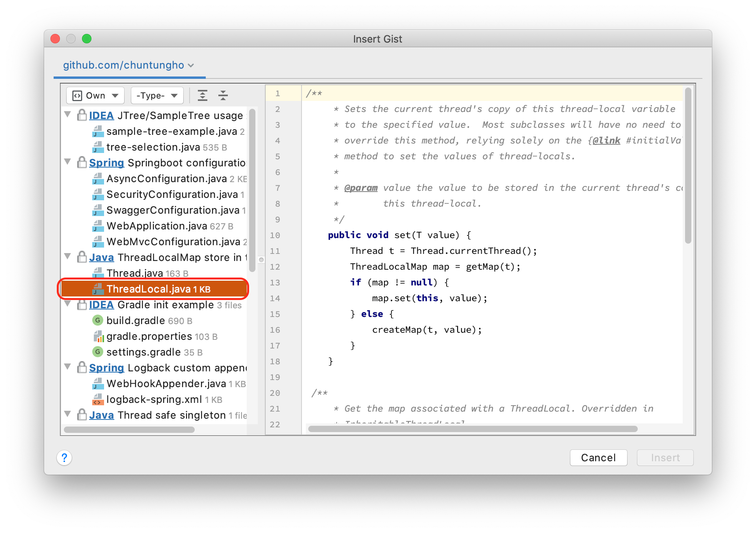Click the Expand All icon in toolbar
756x533 pixels.
(203, 95)
